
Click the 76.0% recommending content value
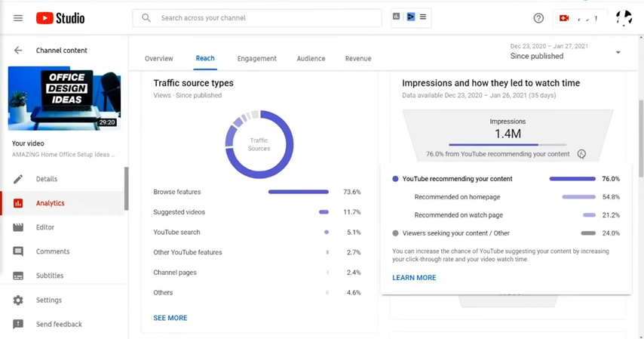tap(611, 179)
